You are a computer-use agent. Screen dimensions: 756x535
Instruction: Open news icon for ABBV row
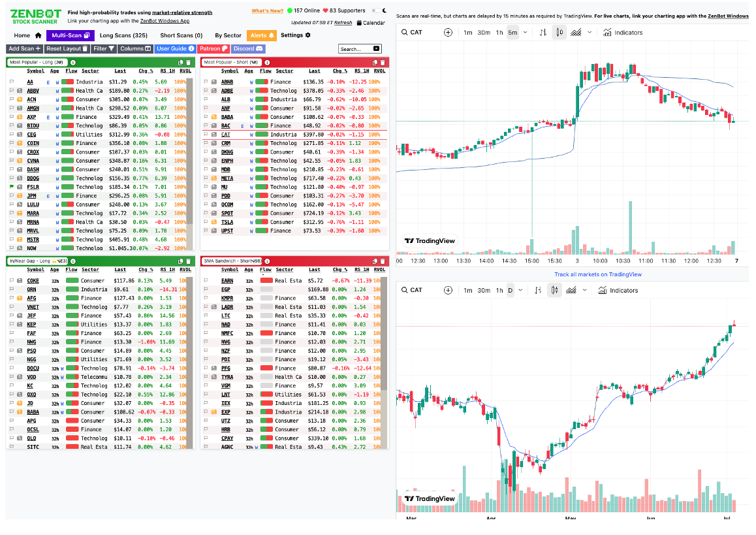[x=20, y=91]
